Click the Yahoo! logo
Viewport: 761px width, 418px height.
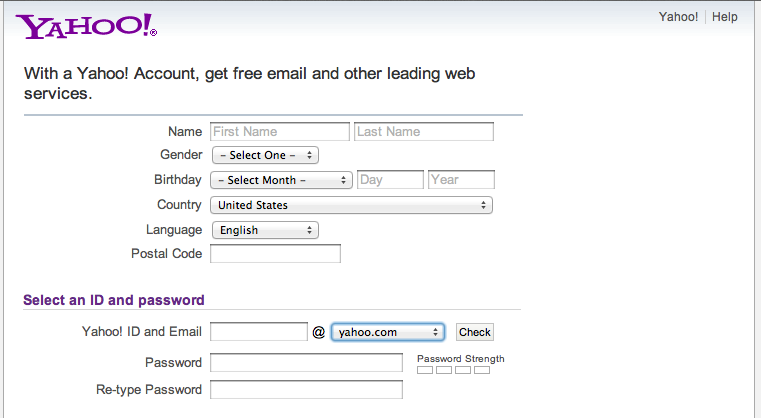point(87,27)
